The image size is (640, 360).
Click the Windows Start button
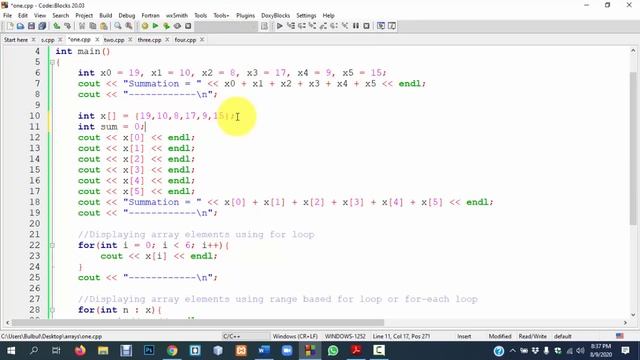(11, 351)
